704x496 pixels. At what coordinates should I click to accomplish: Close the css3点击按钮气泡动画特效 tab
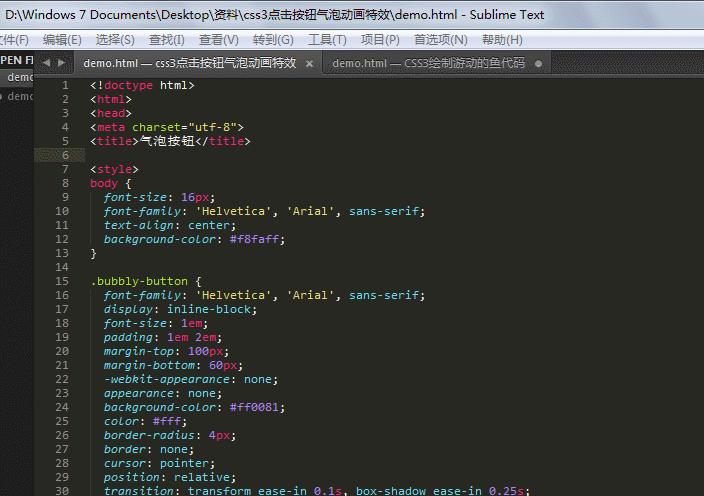click(x=309, y=64)
